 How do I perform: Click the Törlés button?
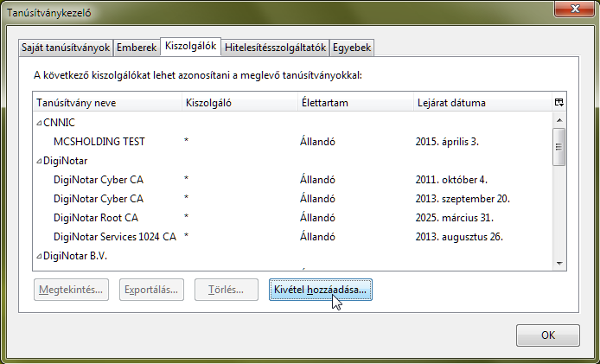pos(227,290)
